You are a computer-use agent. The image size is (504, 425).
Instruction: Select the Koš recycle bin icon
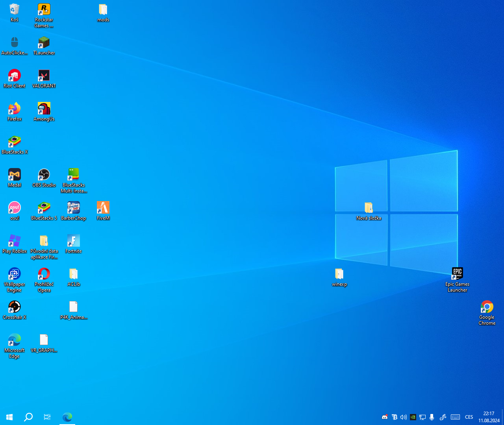15,13
